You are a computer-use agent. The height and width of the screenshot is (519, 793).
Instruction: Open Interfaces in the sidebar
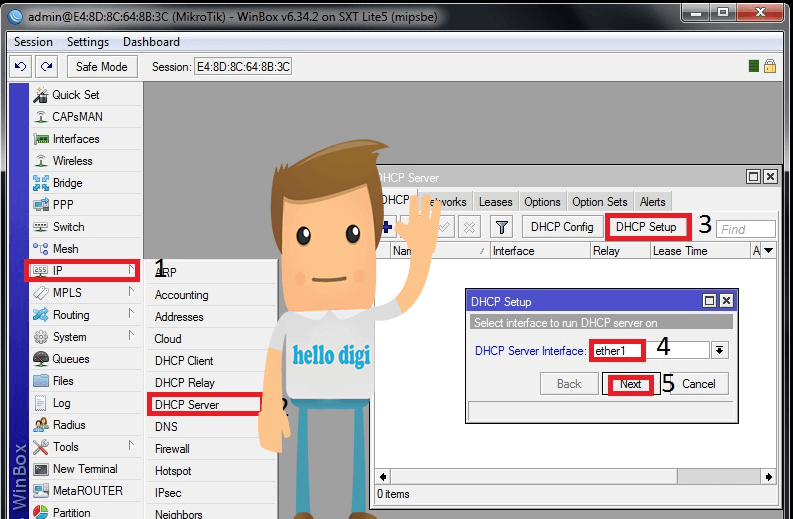[85, 139]
